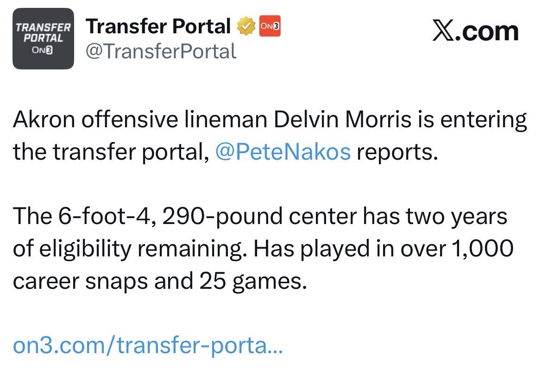Click the word "reports." after the mention

click(x=397, y=152)
